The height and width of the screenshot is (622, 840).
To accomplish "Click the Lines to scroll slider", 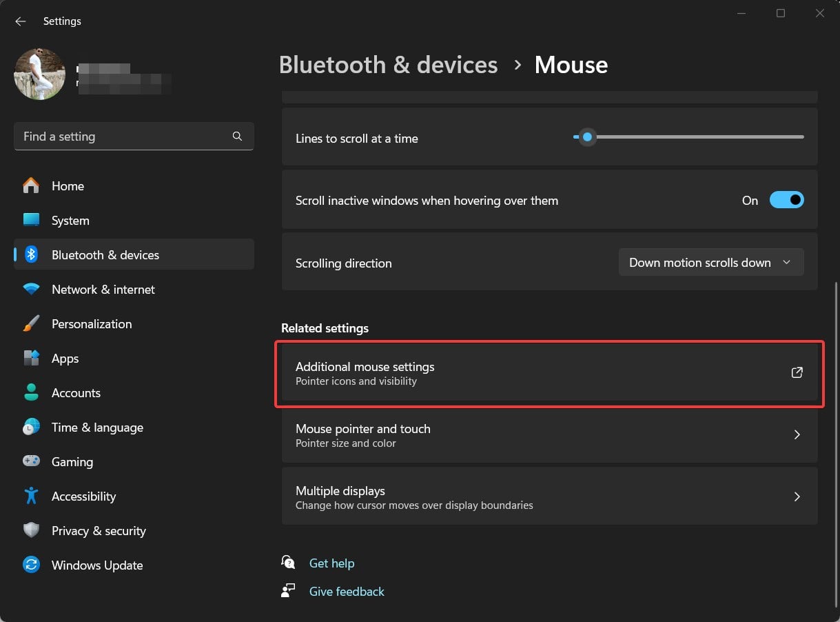I will point(587,137).
